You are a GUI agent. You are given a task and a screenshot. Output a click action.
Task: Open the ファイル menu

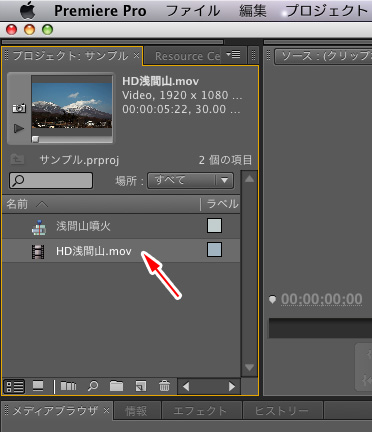(193, 11)
